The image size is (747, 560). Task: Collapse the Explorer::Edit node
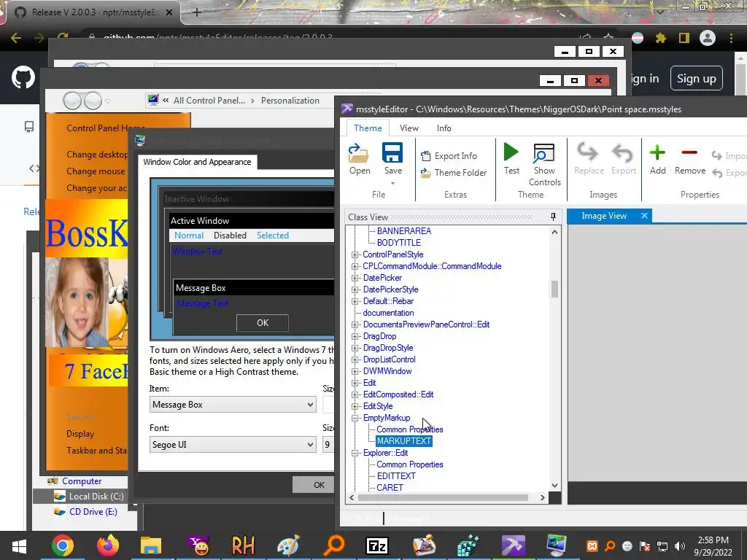[355, 454]
